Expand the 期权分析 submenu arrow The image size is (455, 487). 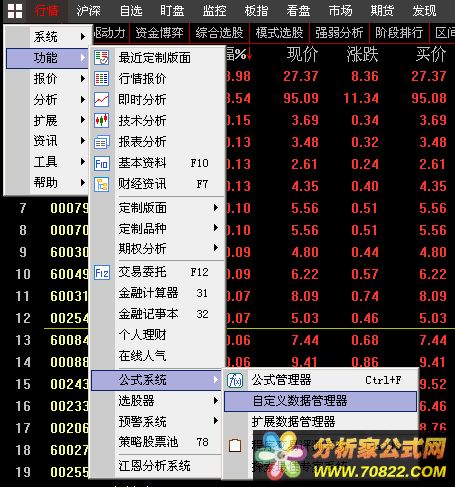click(x=216, y=248)
